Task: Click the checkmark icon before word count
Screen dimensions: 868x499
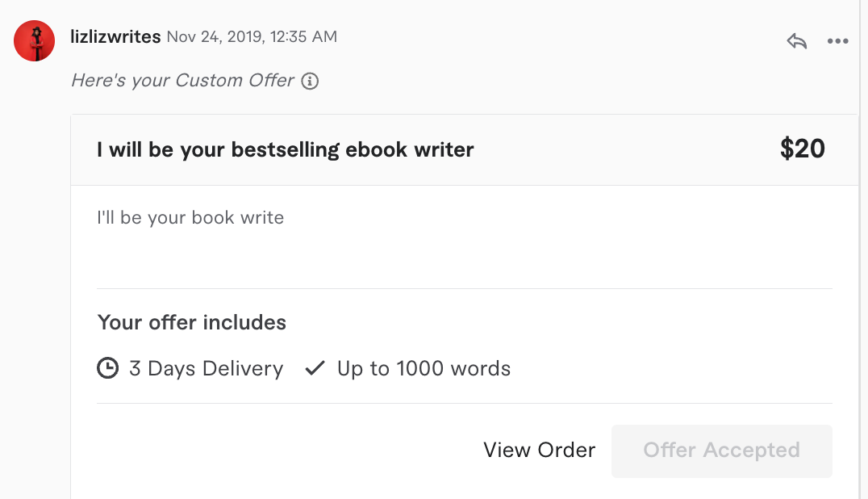Action: click(x=315, y=369)
